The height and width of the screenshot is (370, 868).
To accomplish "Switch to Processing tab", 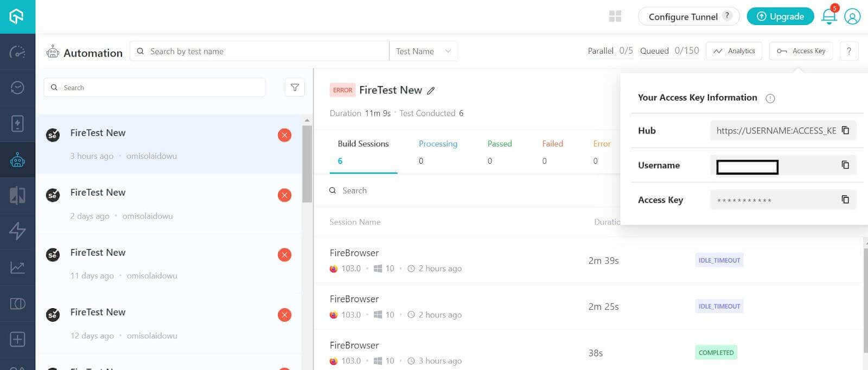I will point(438,152).
